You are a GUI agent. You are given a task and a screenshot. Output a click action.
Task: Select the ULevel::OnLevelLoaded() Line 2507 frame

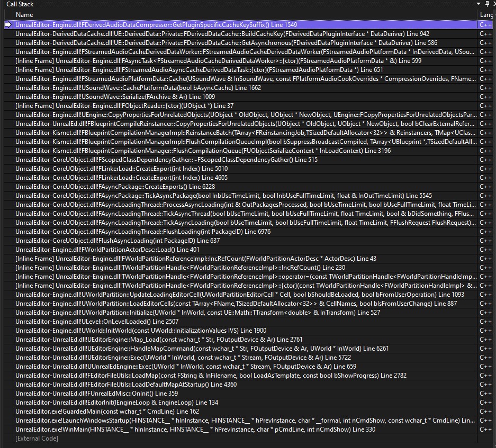[x=245, y=322]
